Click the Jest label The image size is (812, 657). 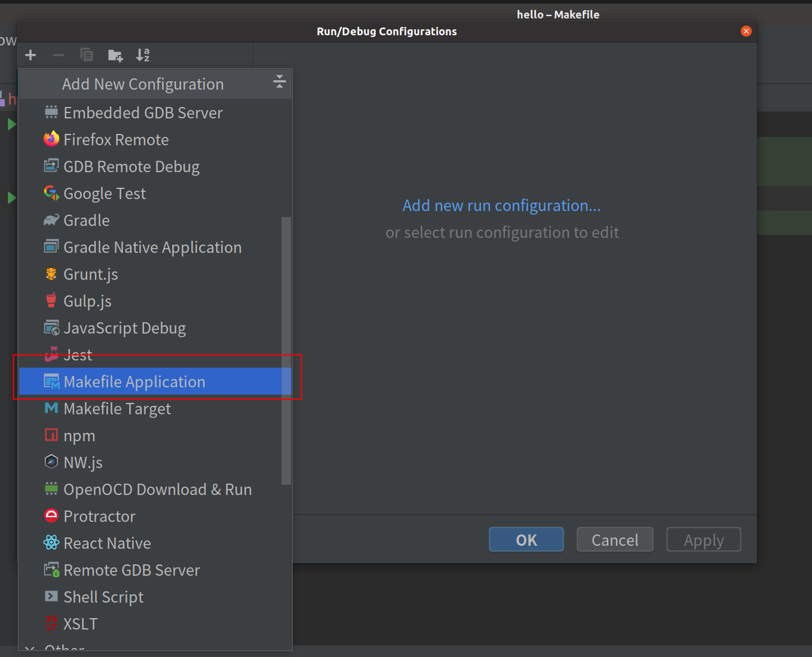tap(78, 355)
